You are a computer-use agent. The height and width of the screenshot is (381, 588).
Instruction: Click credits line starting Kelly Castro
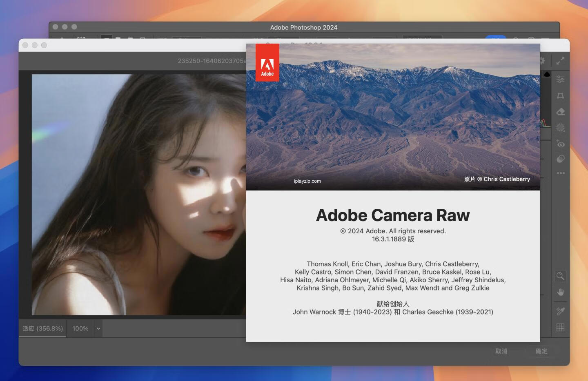[x=393, y=272]
